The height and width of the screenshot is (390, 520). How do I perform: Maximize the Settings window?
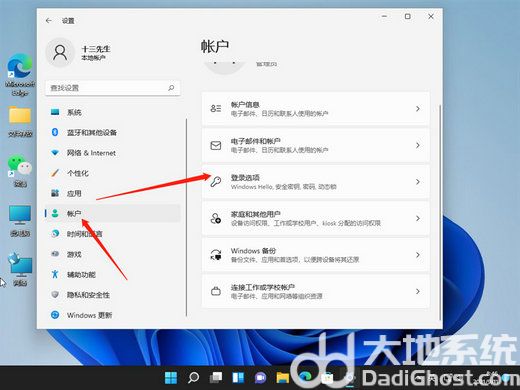tap(407, 16)
